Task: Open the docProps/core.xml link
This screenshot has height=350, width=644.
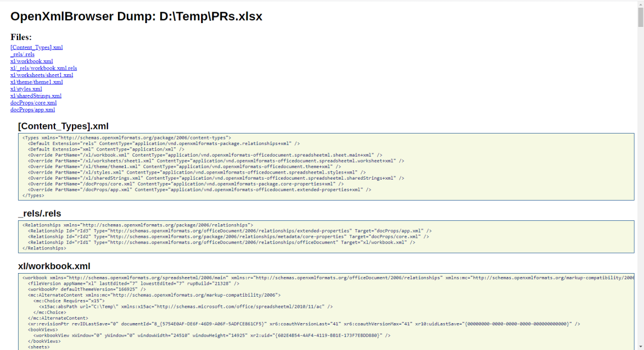Action: [33, 103]
